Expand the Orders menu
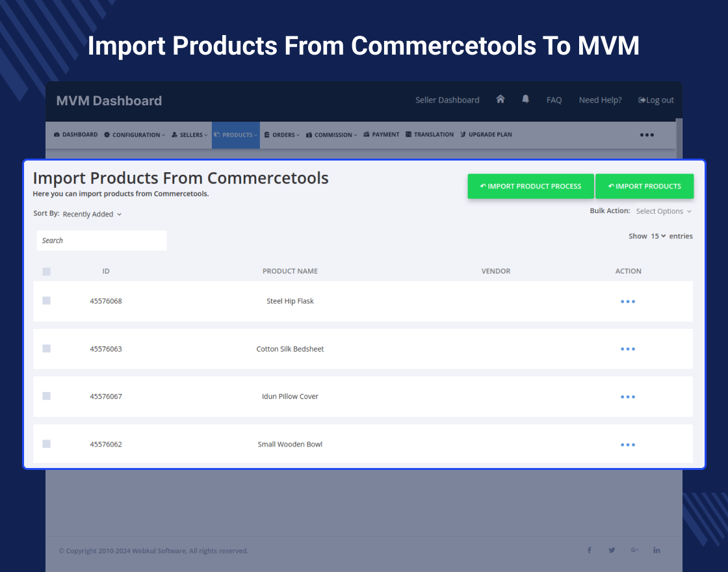This screenshot has height=572, width=728. pyautogui.click(x=282, y=135)
